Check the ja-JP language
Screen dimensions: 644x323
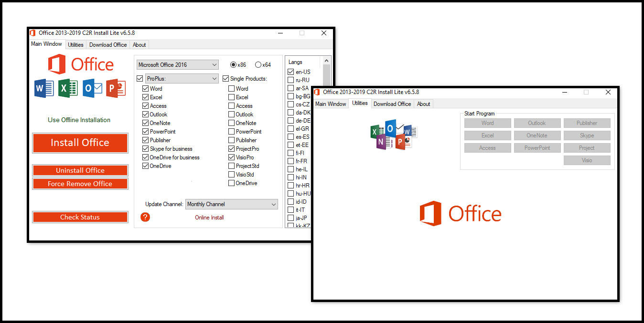[x=290, y=218]
